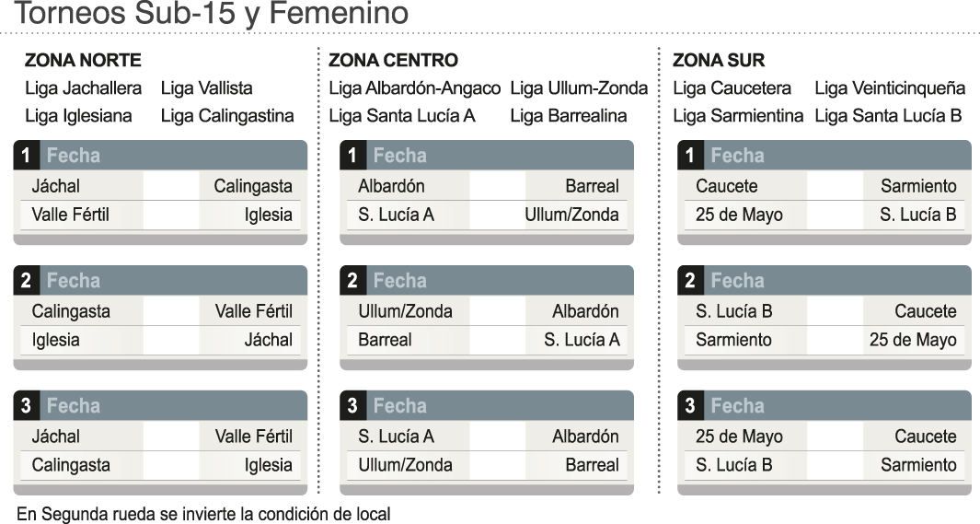
Task: Click the number 1 badge in Zona Norte
Action: [x=26, y=156]
